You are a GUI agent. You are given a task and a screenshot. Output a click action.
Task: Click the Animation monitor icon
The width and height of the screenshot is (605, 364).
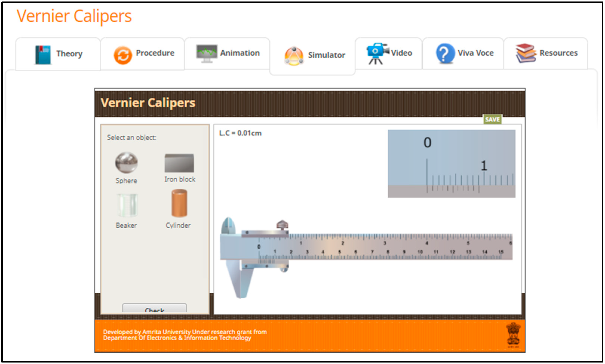click(207, 53)
